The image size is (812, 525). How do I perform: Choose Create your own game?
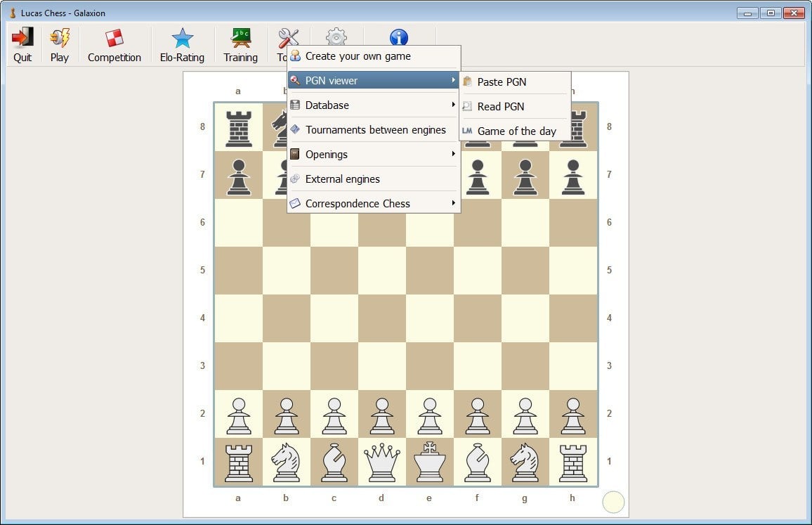point(358,56)
